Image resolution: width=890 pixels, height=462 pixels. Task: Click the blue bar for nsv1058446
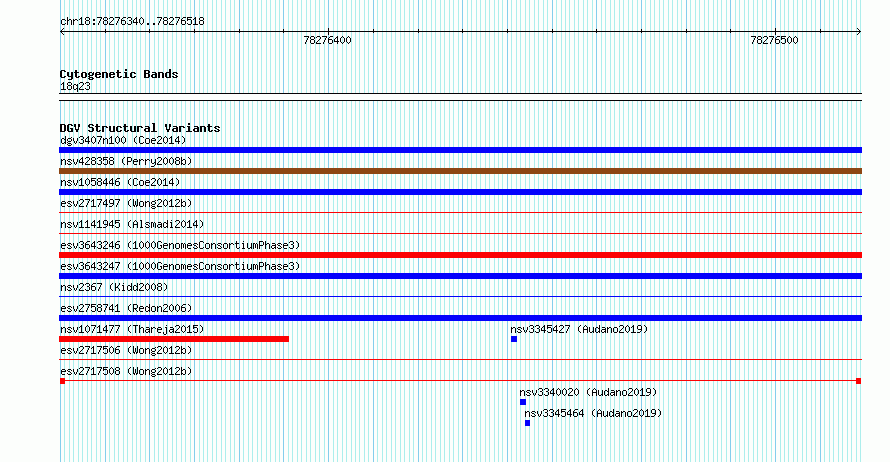(460, 192)
